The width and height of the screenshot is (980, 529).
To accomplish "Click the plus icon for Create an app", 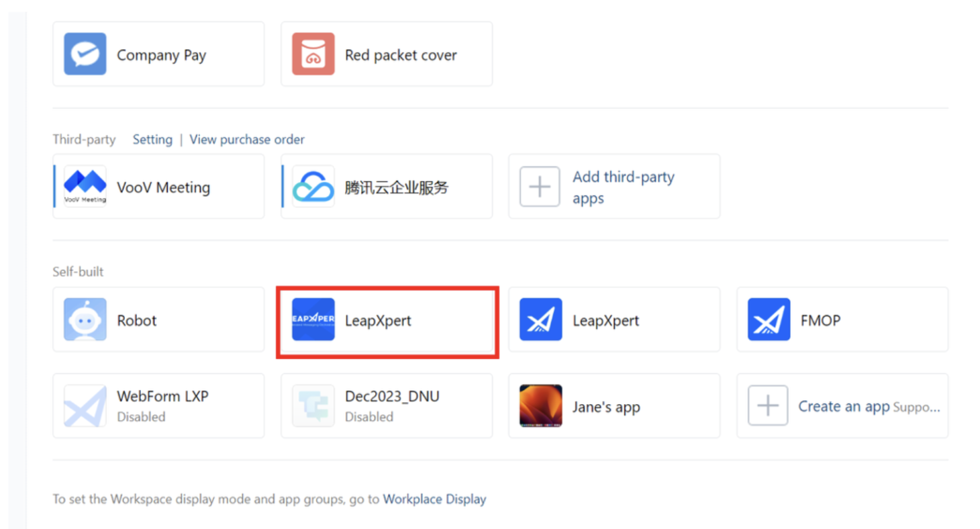I will coord(768,405).
